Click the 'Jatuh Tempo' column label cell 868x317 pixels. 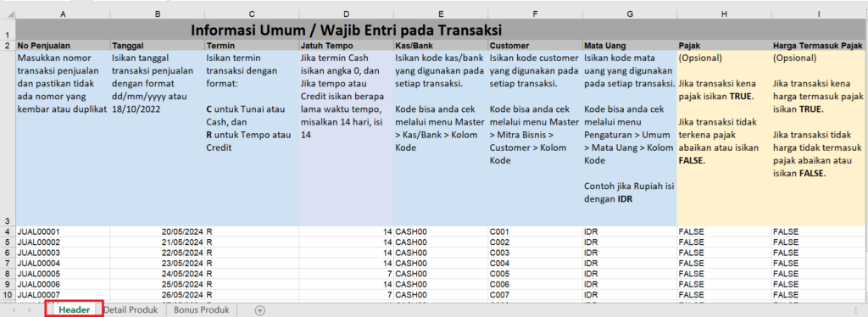pos(346,46)
